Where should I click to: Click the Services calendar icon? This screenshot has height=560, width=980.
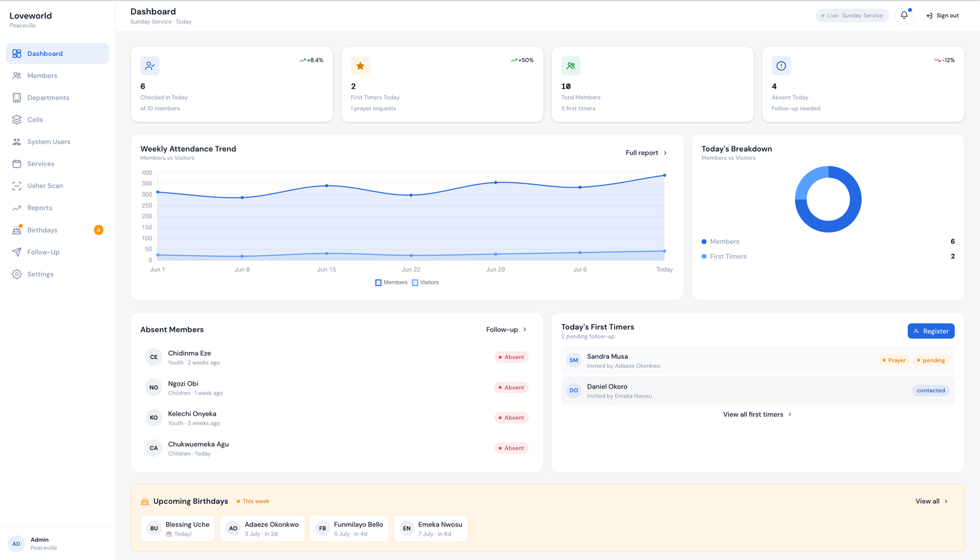[17, 164]
